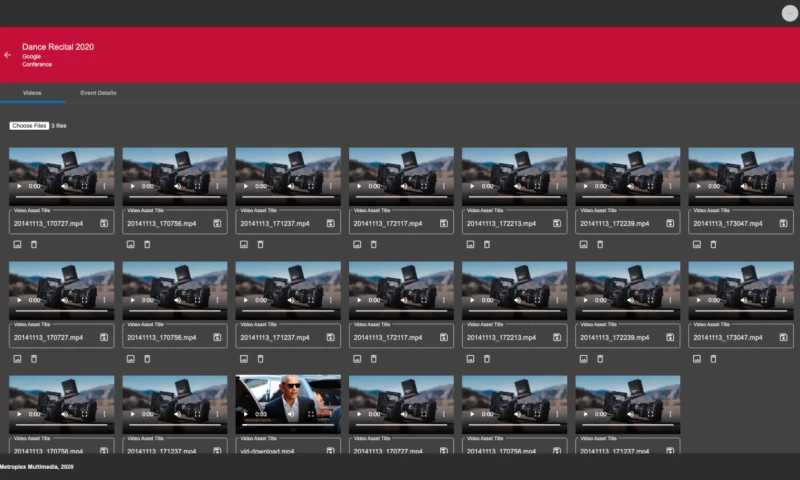Toggle mute on second-row 20141113_172213.mp4 video
Screen dimensions: 800x480
coord(518,300)
